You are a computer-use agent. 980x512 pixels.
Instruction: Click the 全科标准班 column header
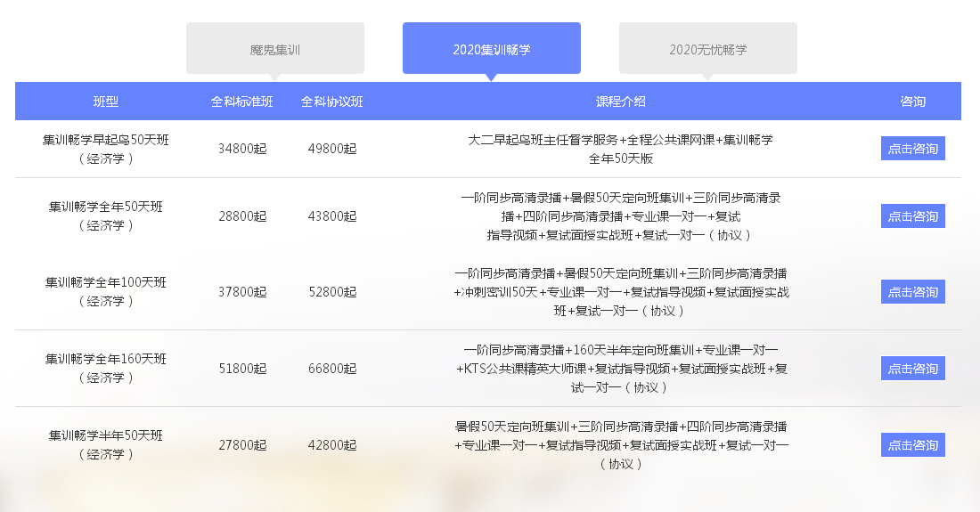tap(241, 102)
